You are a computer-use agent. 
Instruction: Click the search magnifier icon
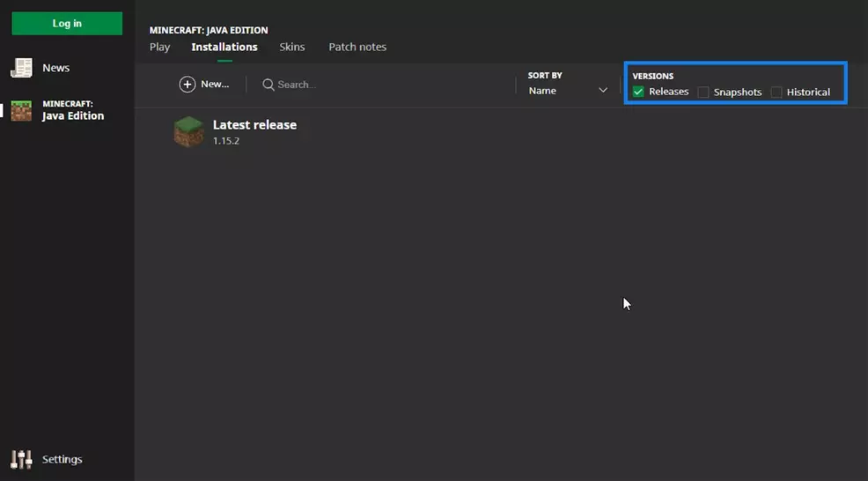(x=268, y=85)
